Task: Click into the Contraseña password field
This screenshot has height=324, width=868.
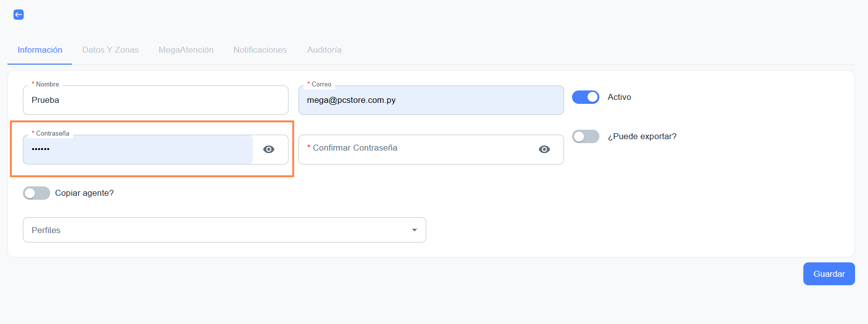Action: (138, 150)
